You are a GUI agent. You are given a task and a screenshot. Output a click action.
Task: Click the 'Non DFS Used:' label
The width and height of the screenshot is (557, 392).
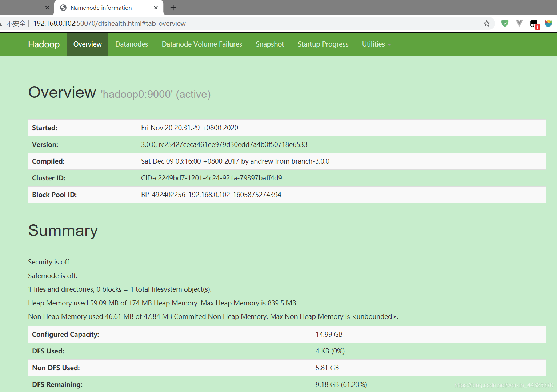pyautogui.click(x=56, y=368)
